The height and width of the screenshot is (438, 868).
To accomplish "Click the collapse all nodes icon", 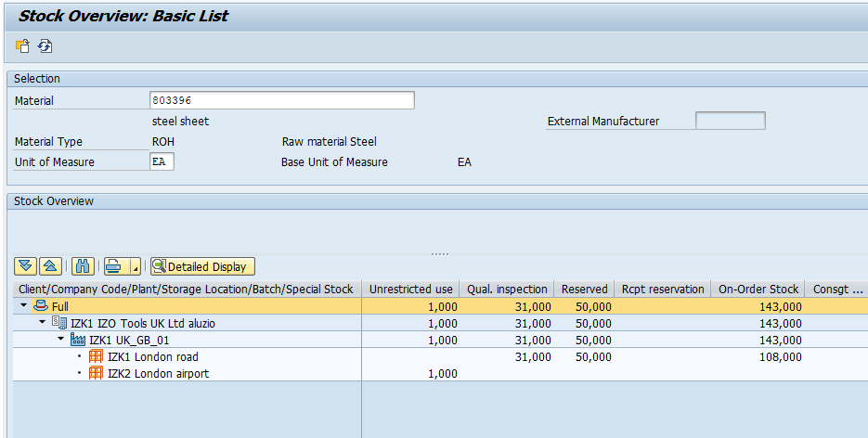I will point(50,266).
